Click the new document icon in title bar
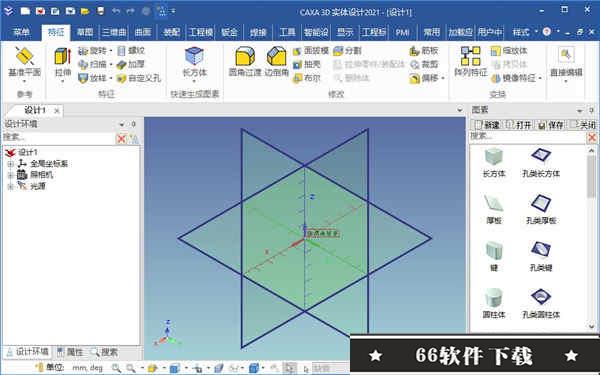Image resolution: width=600 pixels, height=375 pixels. (25, 11)
